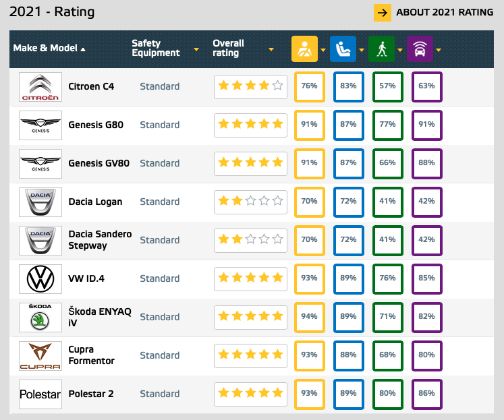Click the yellow Adult Occupant icon
The image size is (504, 420).
[x=304, y=49]
